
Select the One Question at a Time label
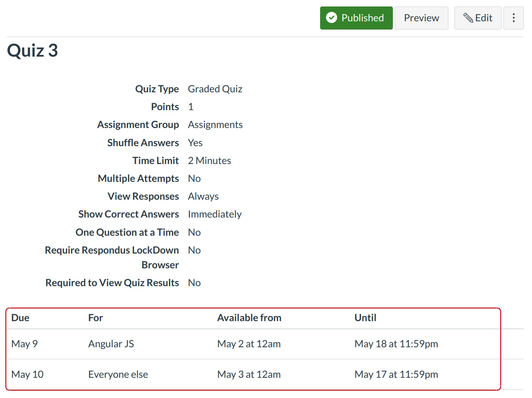(127, 232)
